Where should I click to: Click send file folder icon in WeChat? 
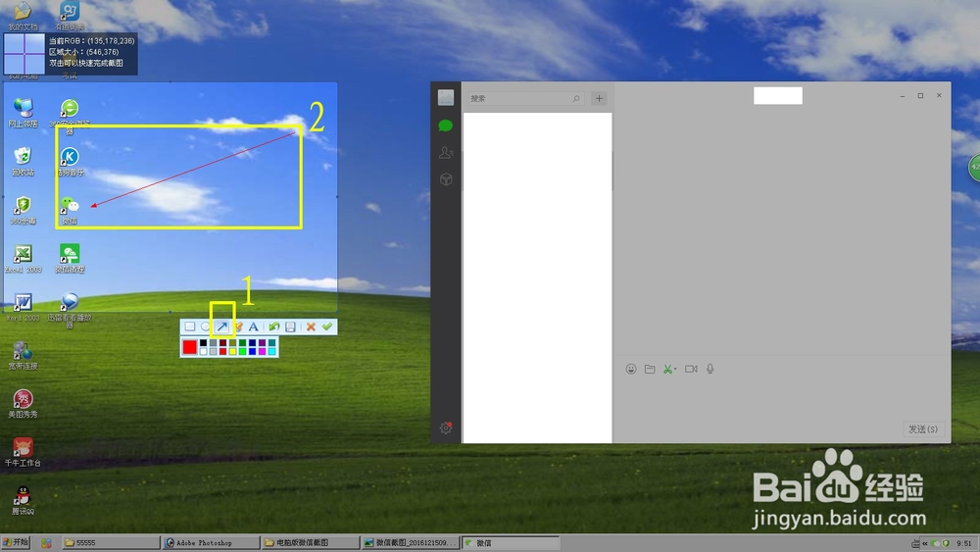[650, 369]
